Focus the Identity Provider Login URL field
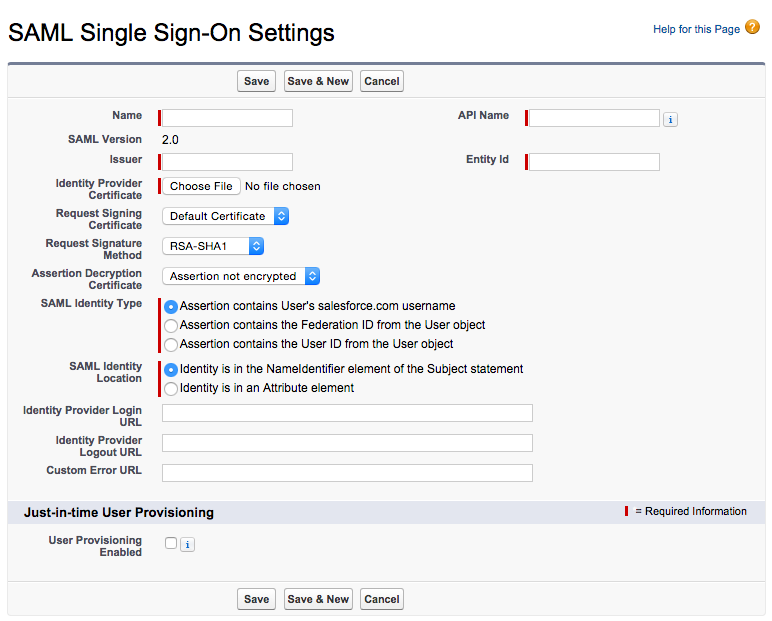The height and width of the screenshot is (621, 772). [347, 413]
